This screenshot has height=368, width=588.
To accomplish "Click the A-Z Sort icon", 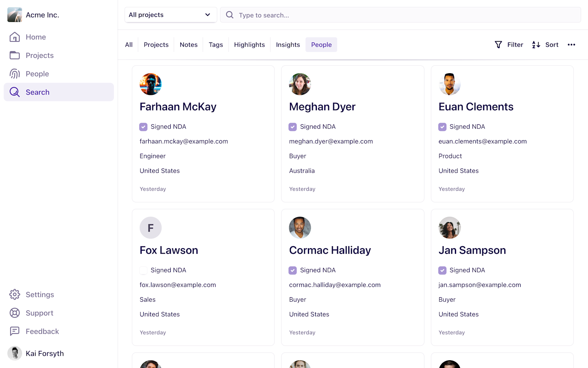I will [536, 45].
